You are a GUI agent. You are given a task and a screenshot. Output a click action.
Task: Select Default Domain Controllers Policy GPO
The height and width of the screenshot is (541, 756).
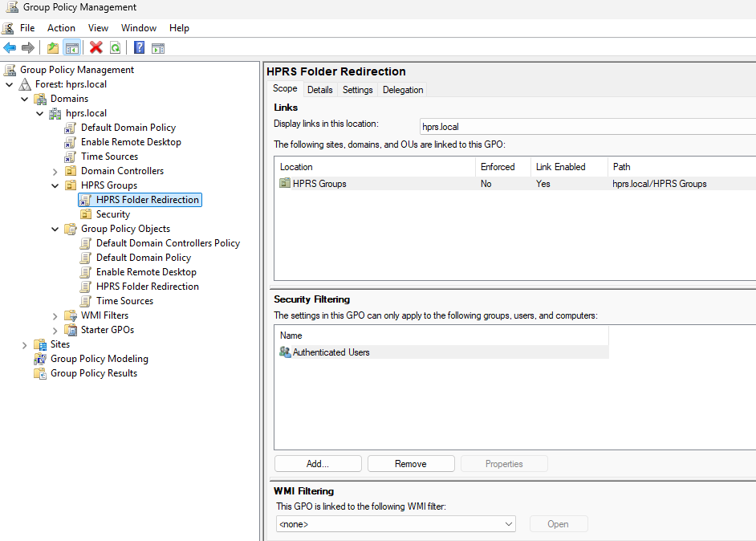(168, 243)
